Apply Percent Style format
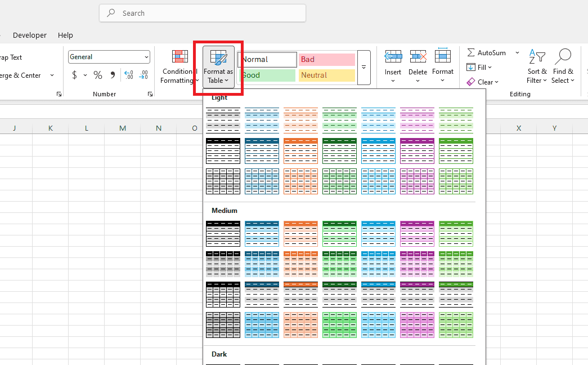Screen dimensions: 588x365 (98, 75)
